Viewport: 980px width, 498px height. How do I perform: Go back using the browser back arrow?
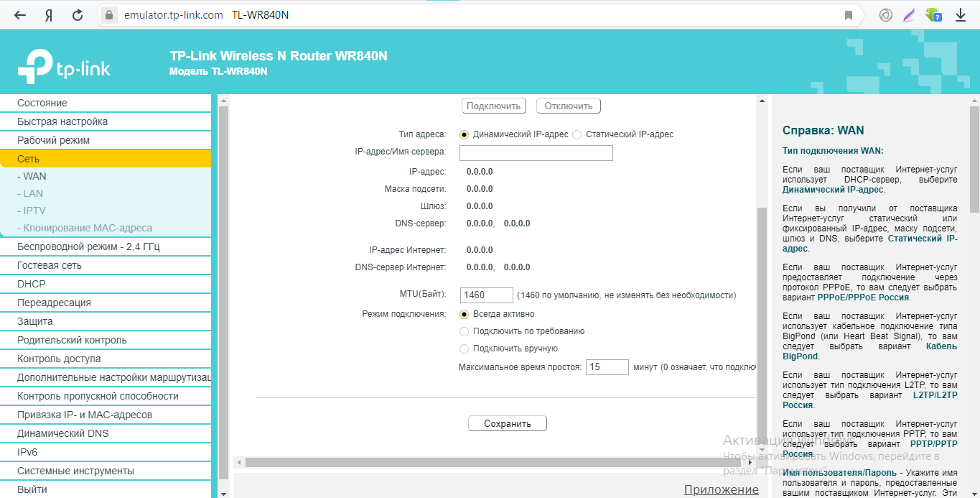click(20, 15)
